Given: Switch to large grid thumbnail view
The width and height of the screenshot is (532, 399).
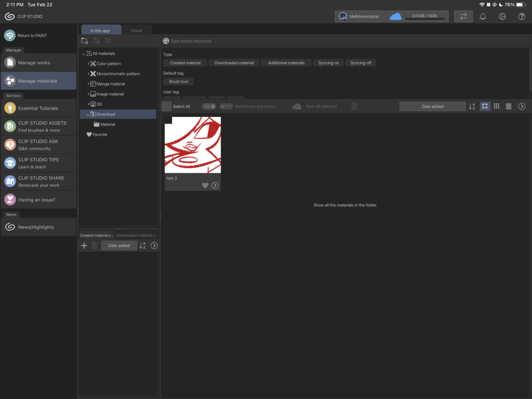Looking at the screenshot, I should pos(485,106).
